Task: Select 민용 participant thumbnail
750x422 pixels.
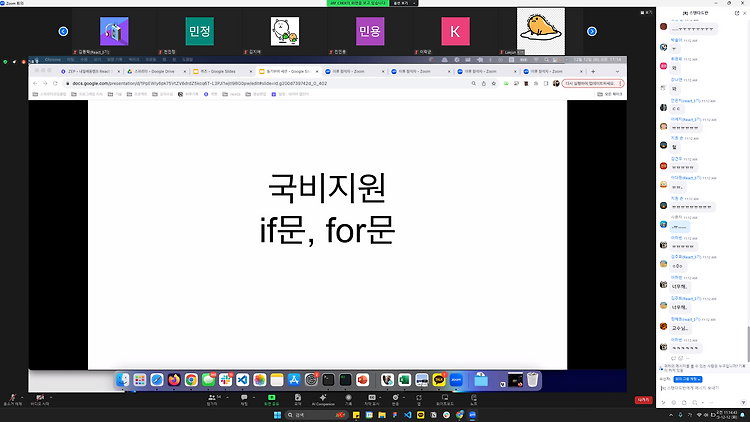Action: (370, 31)
